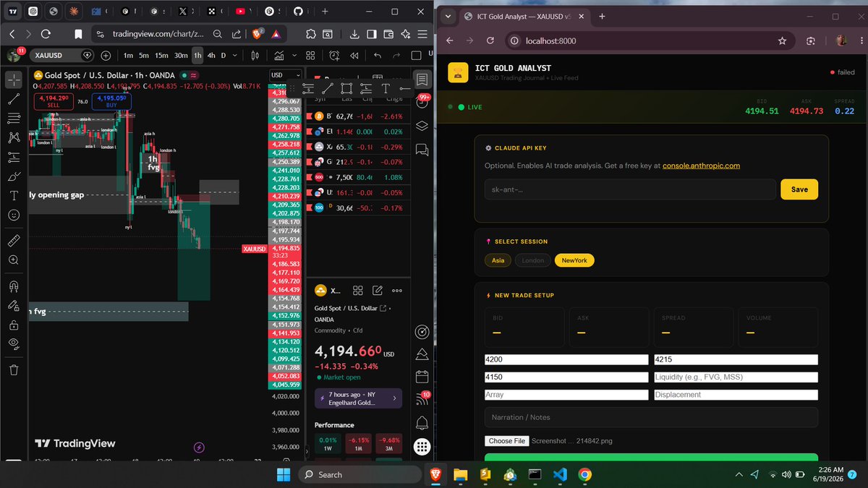Open the tab search chevron in ICT browser window
The width and height of the screenshot is (868, 488).
[448, 16]
